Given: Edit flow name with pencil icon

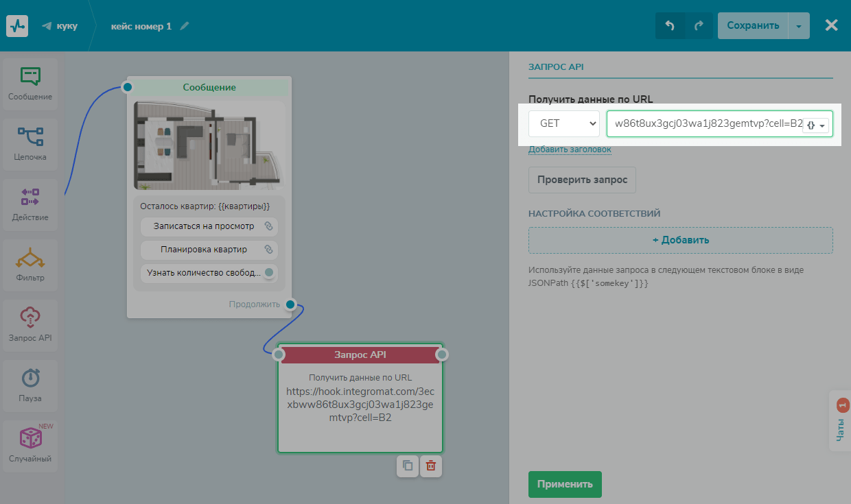Looking at the screenshot, I should coord(184,26).
